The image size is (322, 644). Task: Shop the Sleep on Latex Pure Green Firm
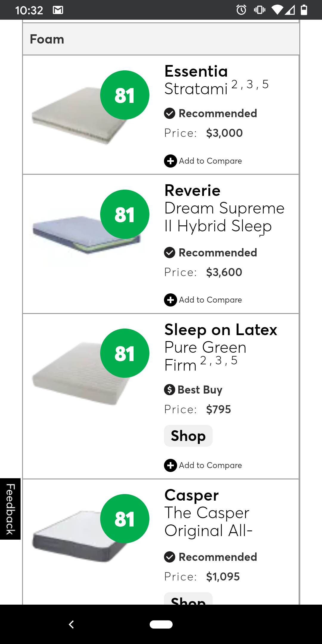[x=188, y=436]
